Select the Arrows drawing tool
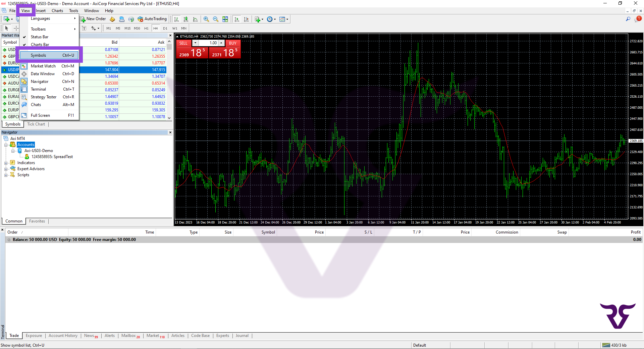The width and height of the screenshot is (644, 349). [94, 28]
